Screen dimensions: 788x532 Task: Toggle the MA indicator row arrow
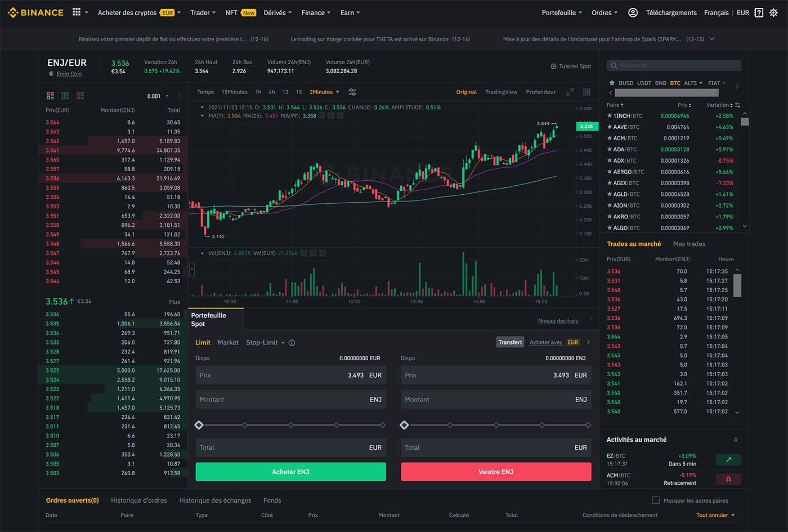202,115
